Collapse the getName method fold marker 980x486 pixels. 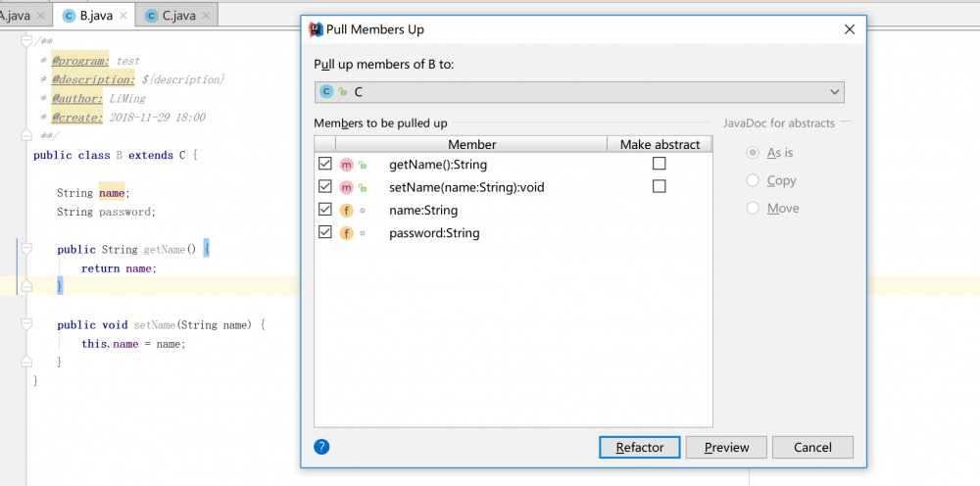coord(27,249)
